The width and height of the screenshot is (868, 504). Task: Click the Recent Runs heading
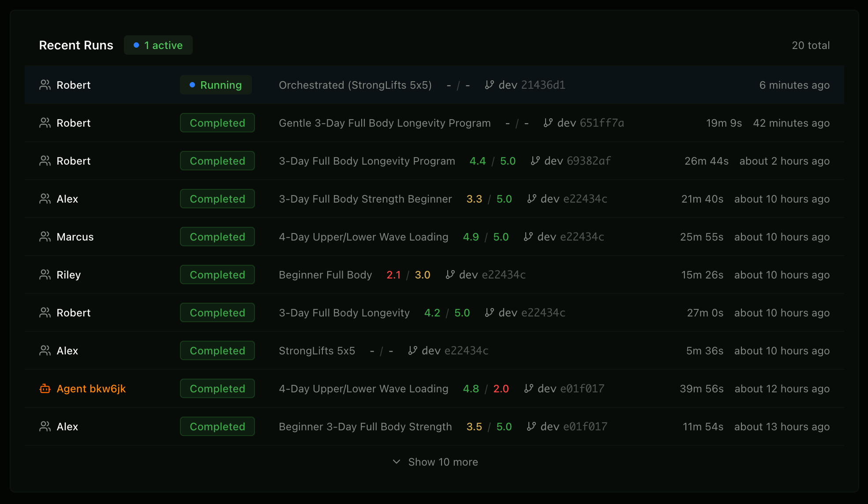pos(76,45)
